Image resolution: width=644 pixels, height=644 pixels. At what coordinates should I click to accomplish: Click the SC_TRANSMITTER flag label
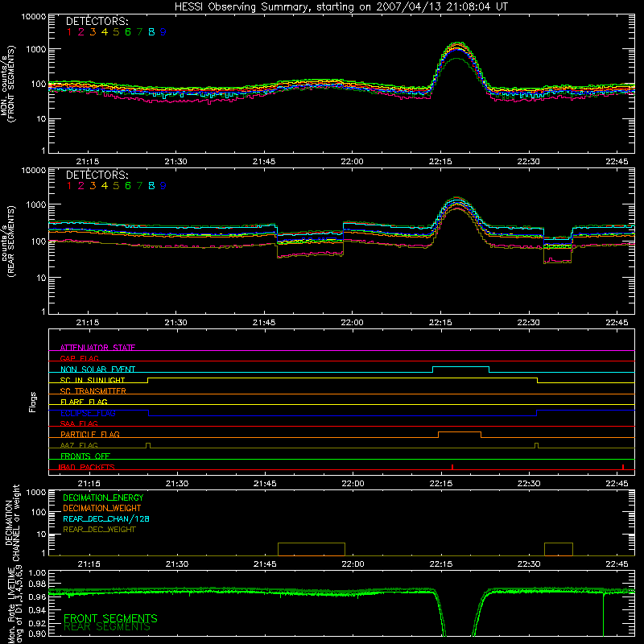(93, 390)
